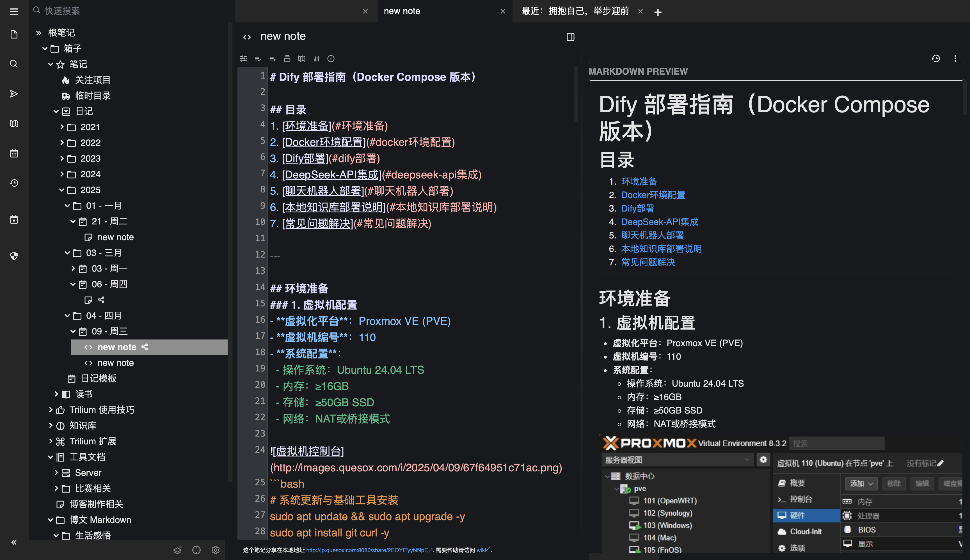Click the Proxmox screenshot image in the preview

pyautogui.click(x=781, y=494)
